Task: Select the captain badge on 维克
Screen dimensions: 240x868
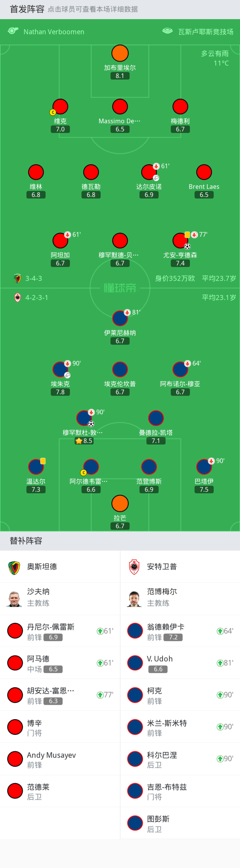Action: 53,112
